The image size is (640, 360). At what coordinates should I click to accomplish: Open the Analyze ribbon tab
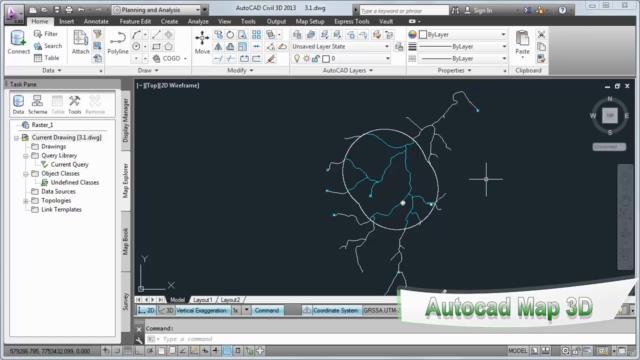198,21
